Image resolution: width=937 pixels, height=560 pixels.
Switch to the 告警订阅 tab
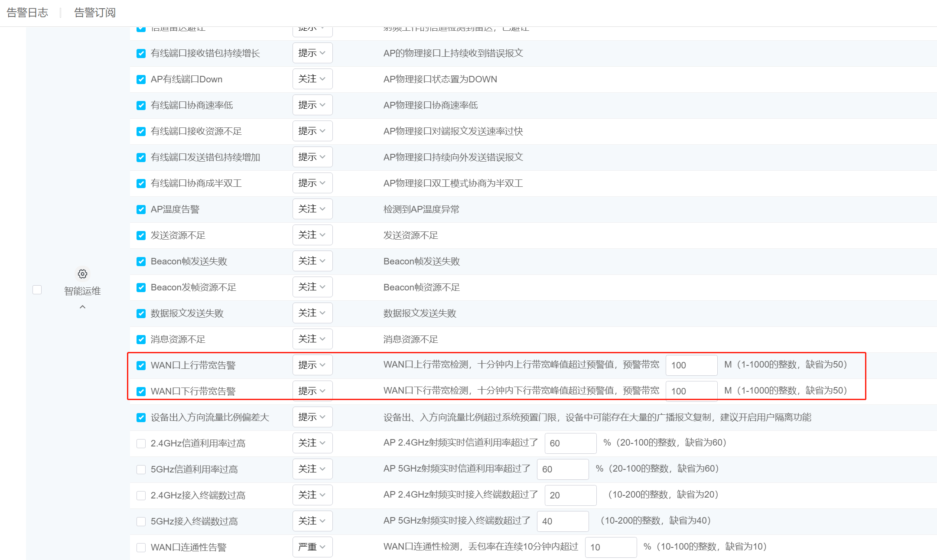[95, 13]
